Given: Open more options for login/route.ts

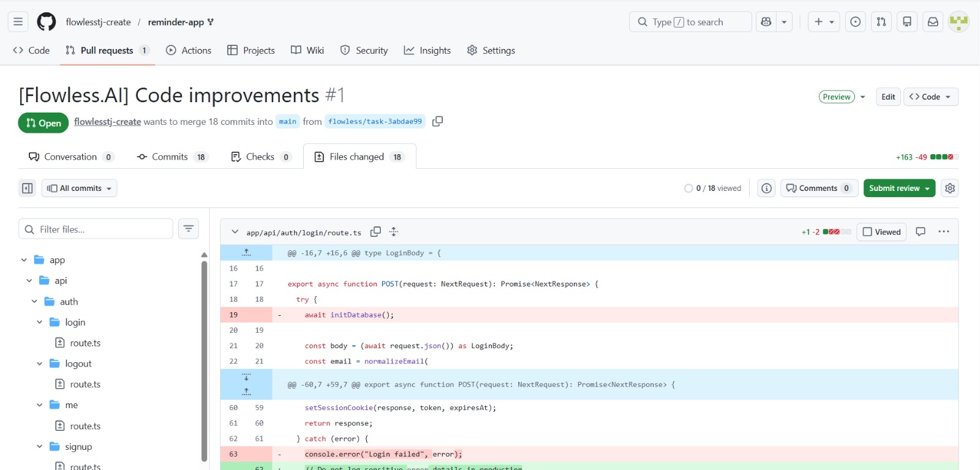Looking at the screenshot, I should [x=944, y=231].
